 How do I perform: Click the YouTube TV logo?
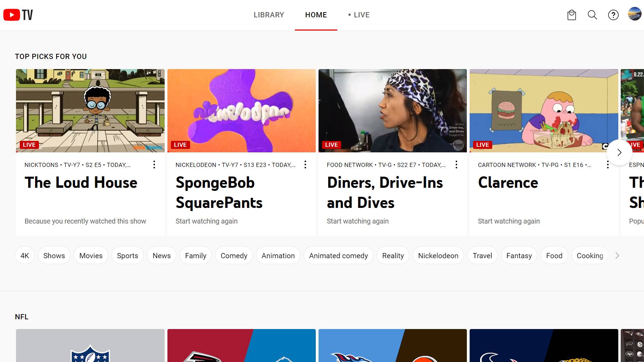(x=18, y=15)
